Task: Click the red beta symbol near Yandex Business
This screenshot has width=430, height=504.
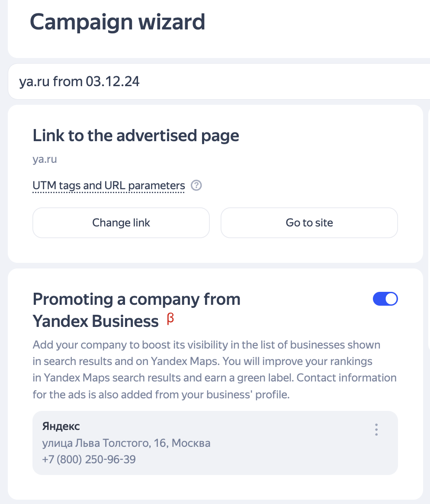Action: coord(170,319)
